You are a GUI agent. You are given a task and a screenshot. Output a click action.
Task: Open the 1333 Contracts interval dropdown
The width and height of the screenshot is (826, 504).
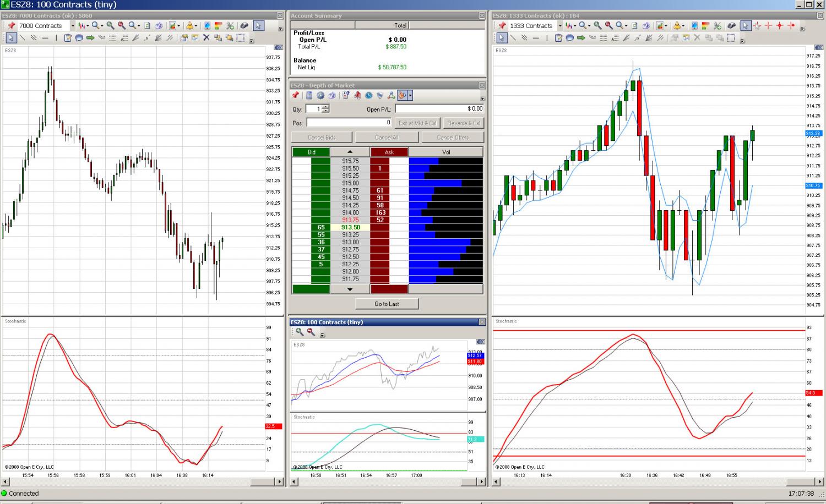point(560,25)
